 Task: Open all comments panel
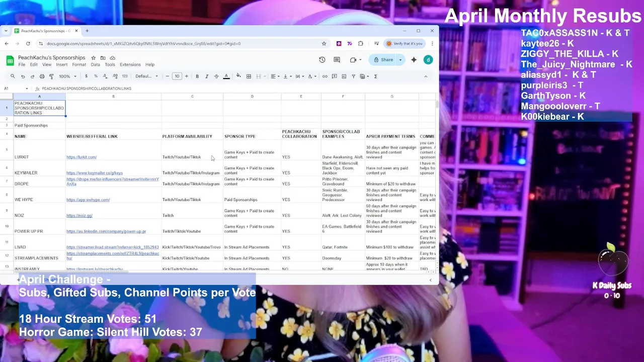pos(337,60)
